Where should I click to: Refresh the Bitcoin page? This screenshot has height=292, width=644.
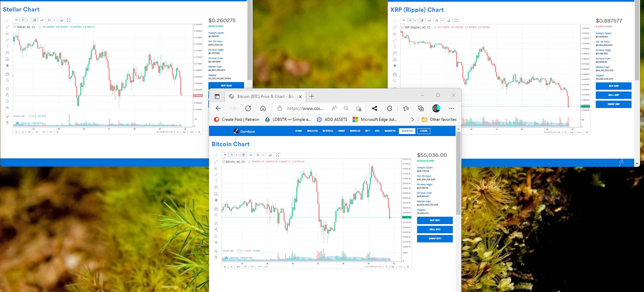coord(248,108)
